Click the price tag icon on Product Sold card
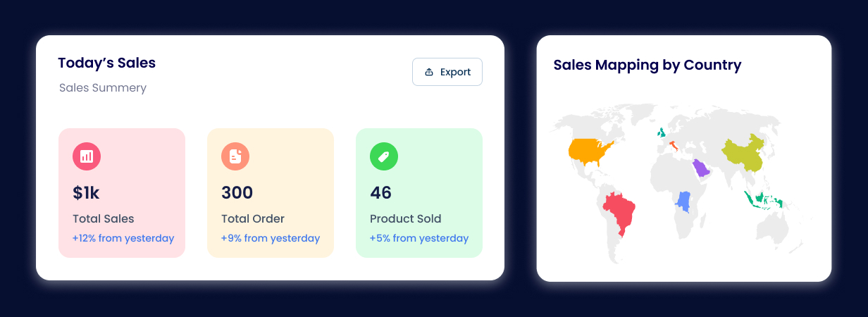This screenshot has width=868, height=317. tap(384, 156)
